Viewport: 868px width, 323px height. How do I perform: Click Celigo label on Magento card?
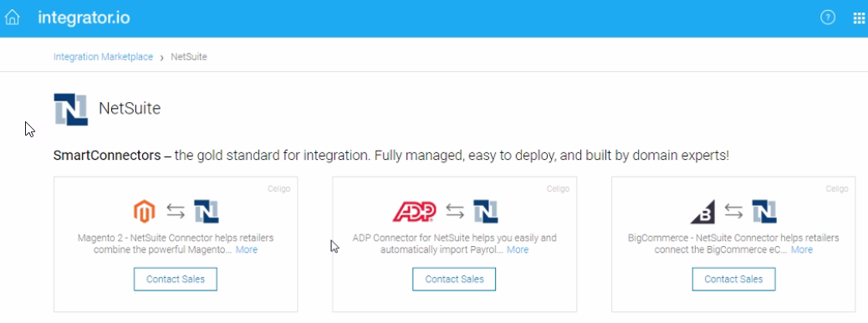click(x=279, y=189)
